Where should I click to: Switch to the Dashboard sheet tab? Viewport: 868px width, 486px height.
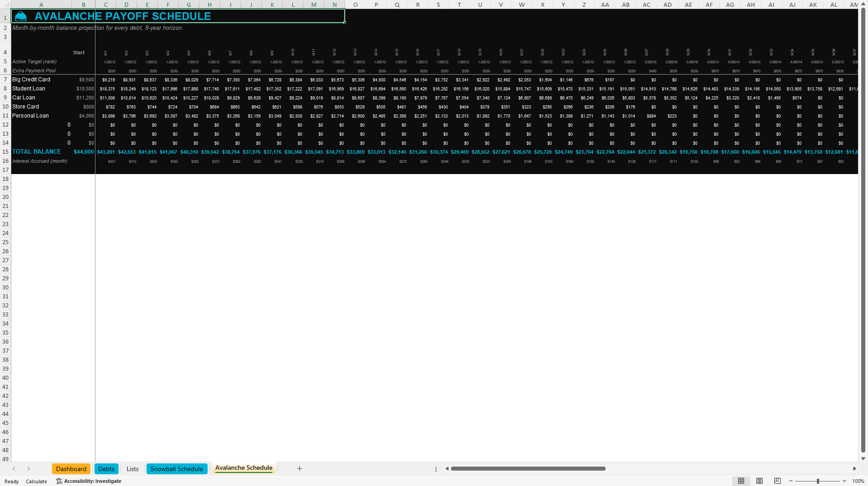pos(71,469)
